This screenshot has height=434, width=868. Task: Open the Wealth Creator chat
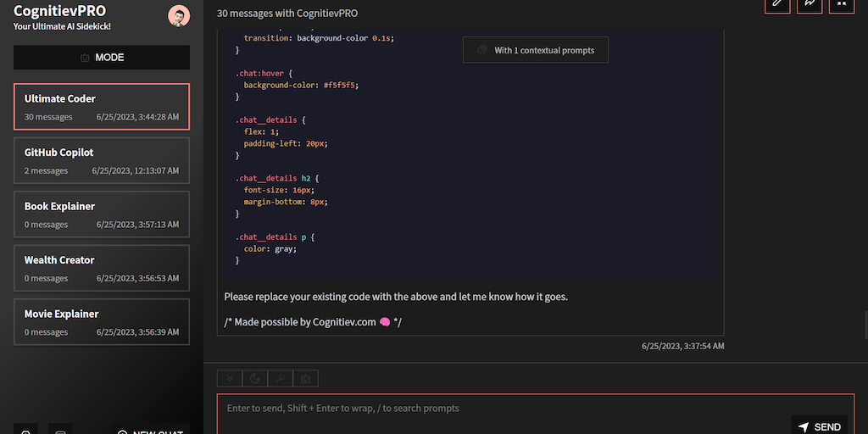(102, 268)
